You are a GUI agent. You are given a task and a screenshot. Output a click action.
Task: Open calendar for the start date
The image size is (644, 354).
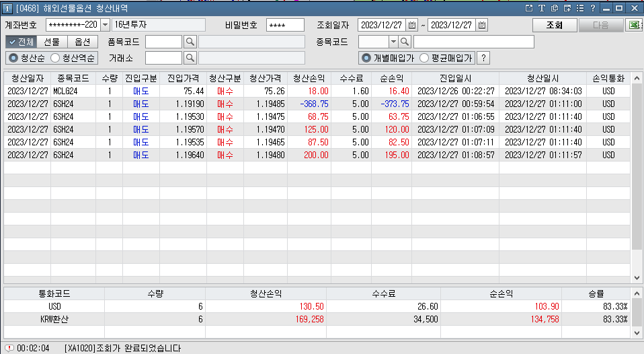click(x=412, y=25)
